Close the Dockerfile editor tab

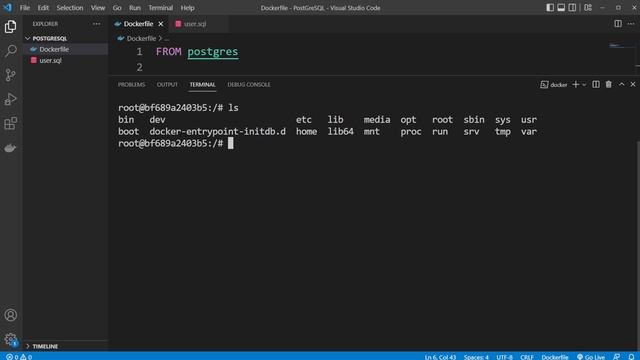161,24
